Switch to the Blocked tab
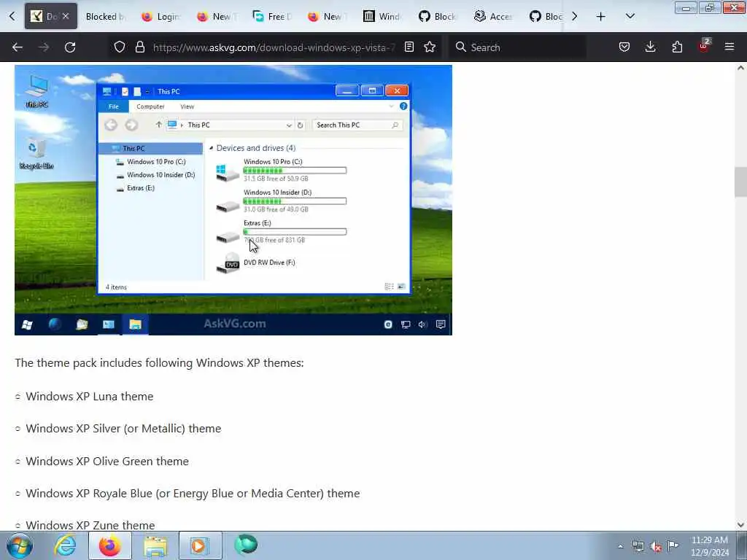 [x=106, y=17]
